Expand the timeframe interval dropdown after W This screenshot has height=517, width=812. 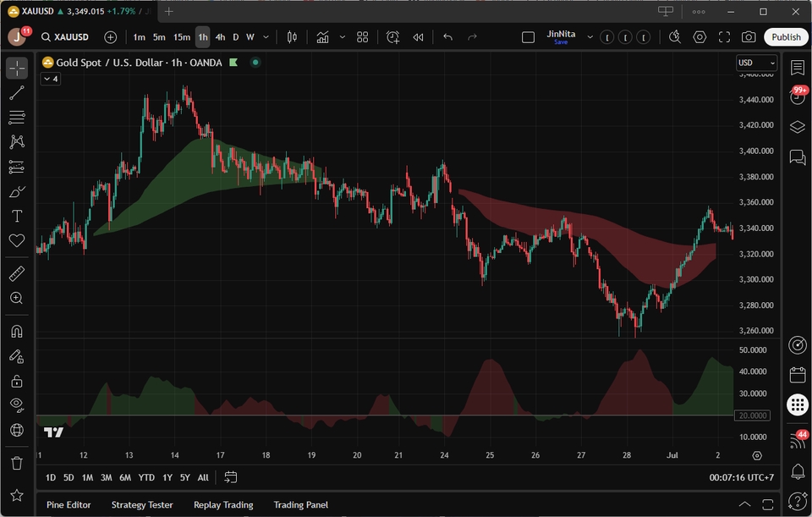pyautogui.click(x=266, y=37)
